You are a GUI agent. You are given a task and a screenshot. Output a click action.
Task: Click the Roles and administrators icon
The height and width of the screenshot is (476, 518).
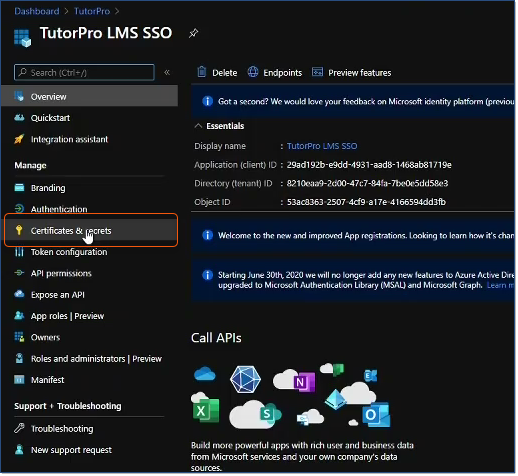pos(19,359)
